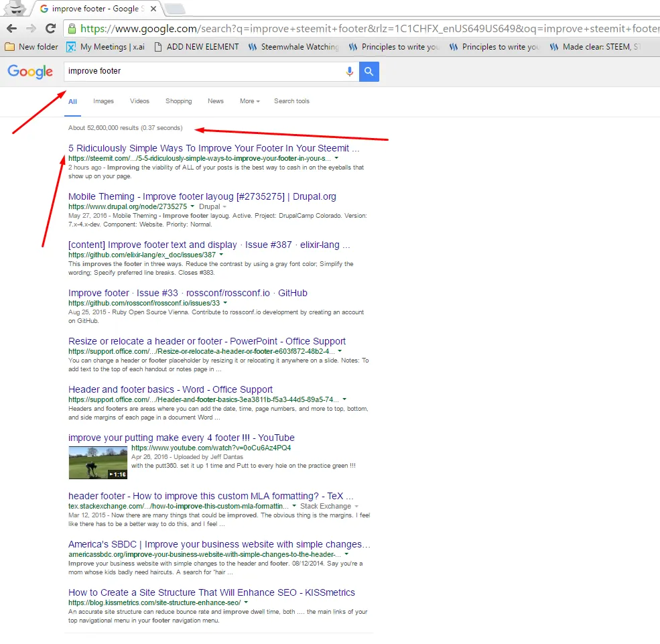Image resolution: width=660 pixels, height=644 pixels.
Task: Click the browser back arrow
Action: [x=12, y=29]
